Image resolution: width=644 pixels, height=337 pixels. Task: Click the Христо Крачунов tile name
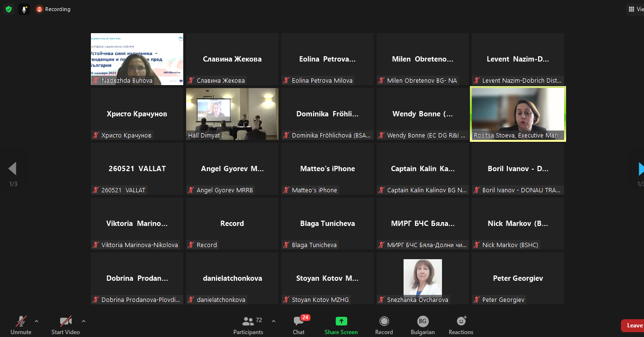(x=137, y=114)
